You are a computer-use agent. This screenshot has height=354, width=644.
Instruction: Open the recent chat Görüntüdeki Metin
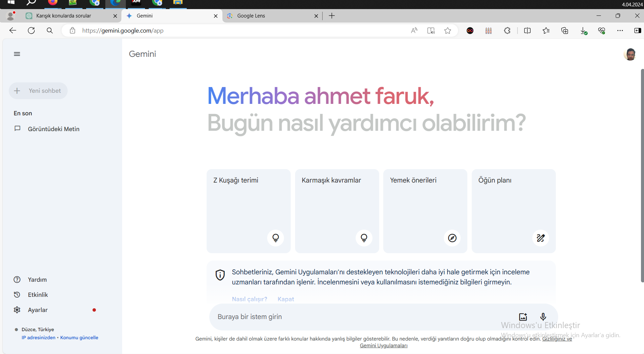tap(53, 129)
